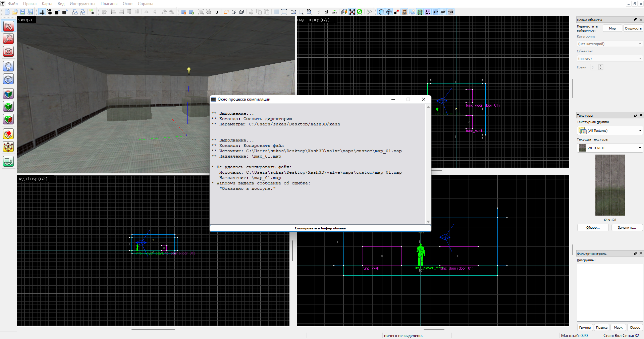Select the Clipping tool

click(x=8, y=134)
